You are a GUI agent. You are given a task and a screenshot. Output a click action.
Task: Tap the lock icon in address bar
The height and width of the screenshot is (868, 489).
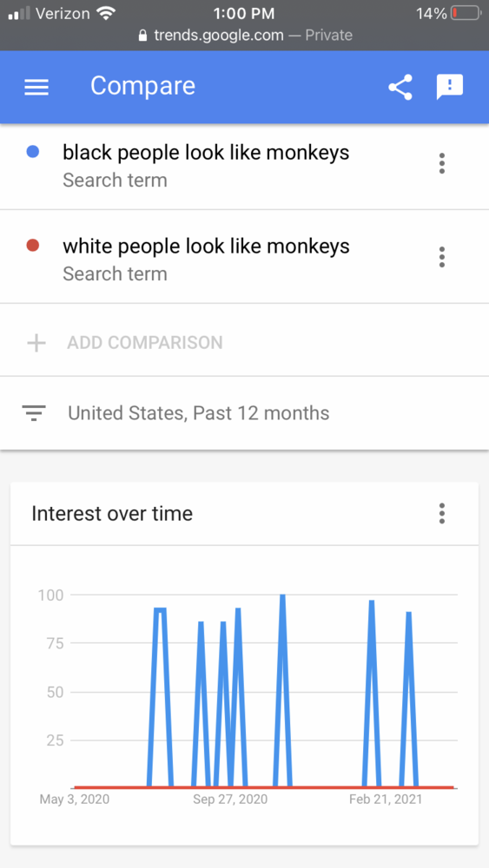pos(143,36)
